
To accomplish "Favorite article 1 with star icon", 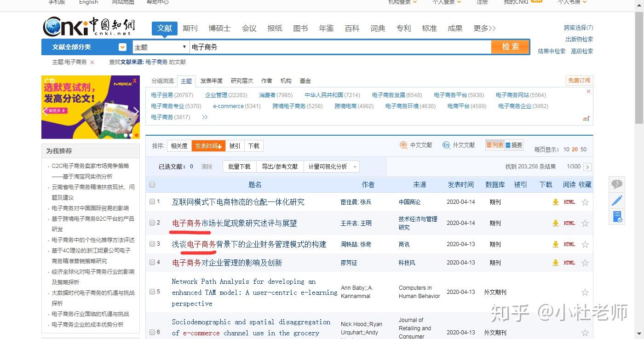I will point(585,202).
